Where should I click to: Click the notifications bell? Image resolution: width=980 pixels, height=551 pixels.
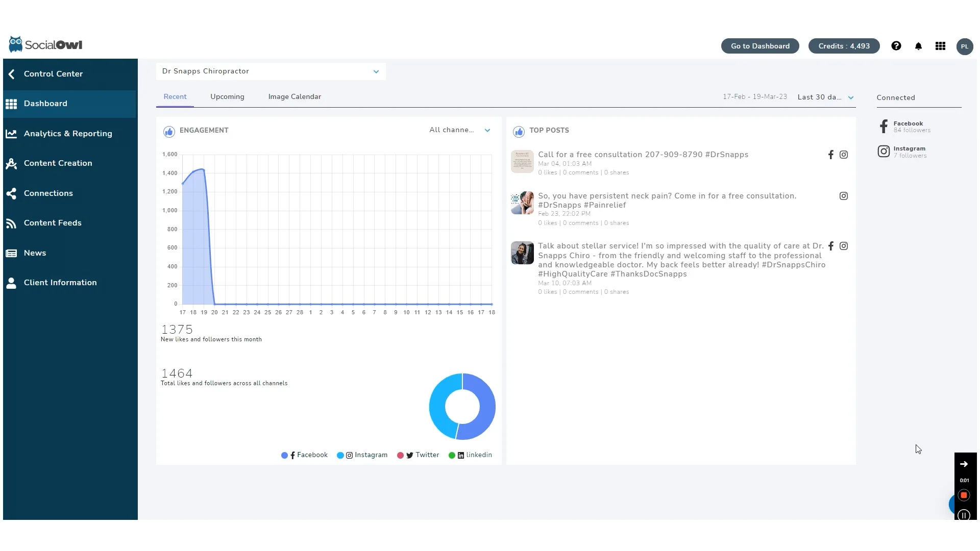(919, 46)
